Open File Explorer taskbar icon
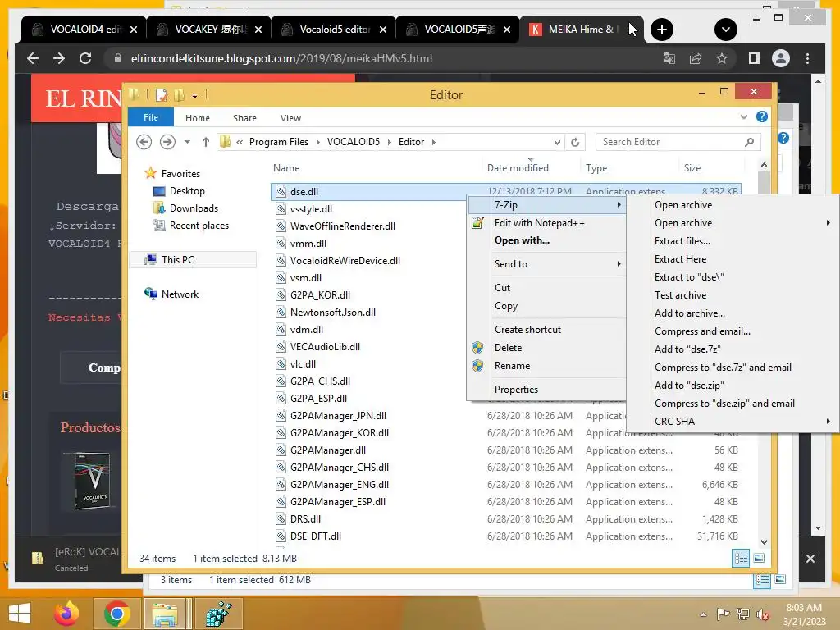The height and width of the screenshot is (630, 840). (165, 614)
